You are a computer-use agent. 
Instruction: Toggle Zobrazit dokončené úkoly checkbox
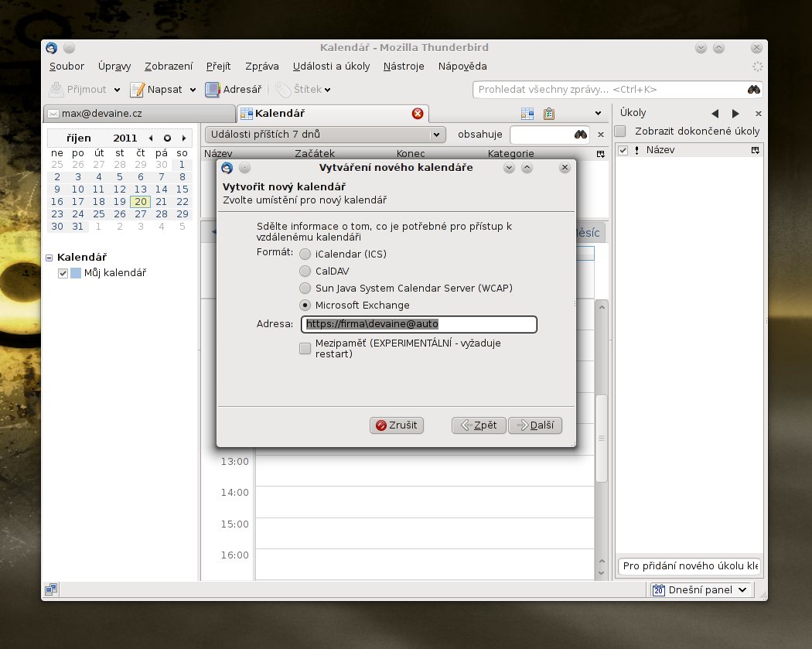(620, 131)
